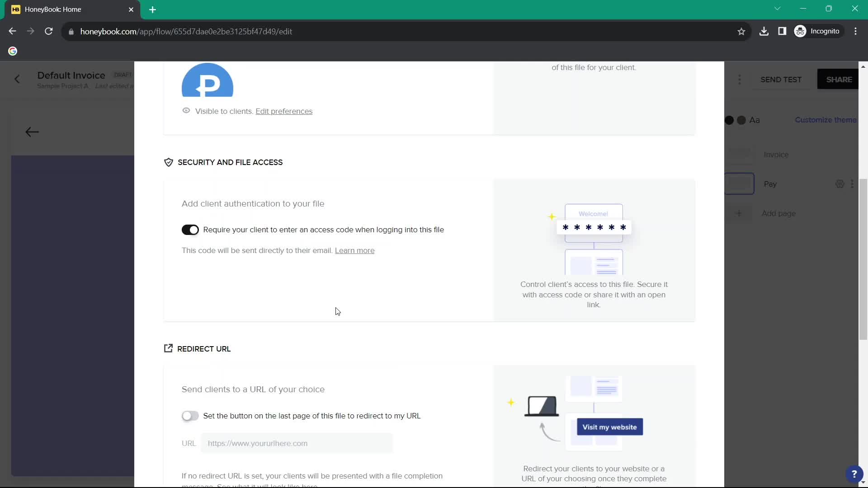Open the Edit preferences link
This screenshot has width=868, height=488.
[x=284, y=111]
